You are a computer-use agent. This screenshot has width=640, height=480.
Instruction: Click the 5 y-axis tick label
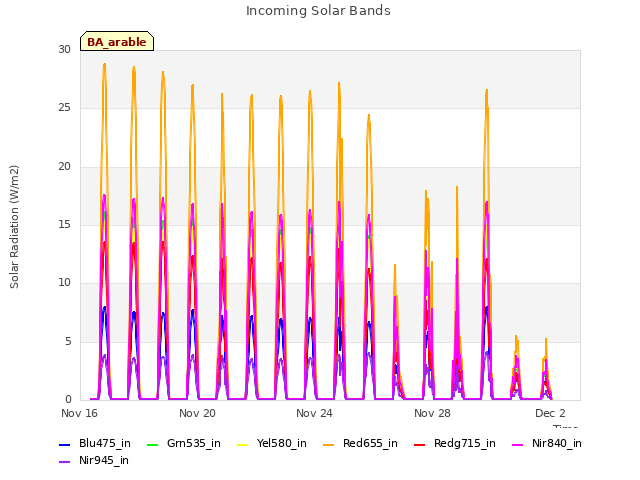pyautogui.click(x=68, y=341)
